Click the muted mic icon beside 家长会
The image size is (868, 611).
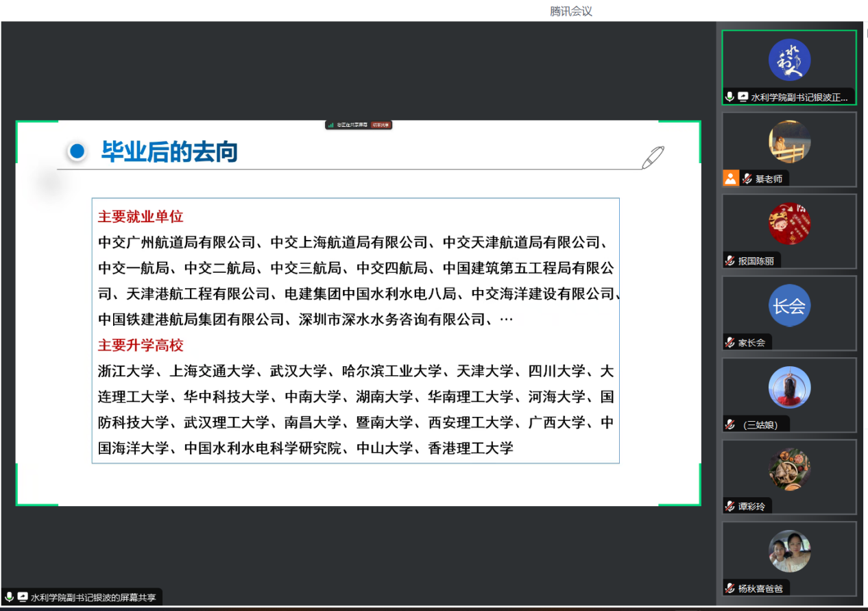point(730,342)
